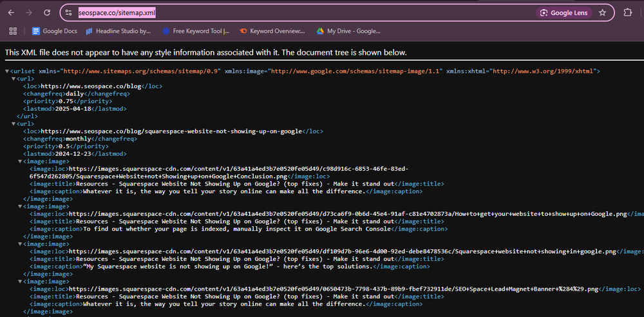Collapse the second url node above squarespace-website-not-showing loc

[14, 124]
